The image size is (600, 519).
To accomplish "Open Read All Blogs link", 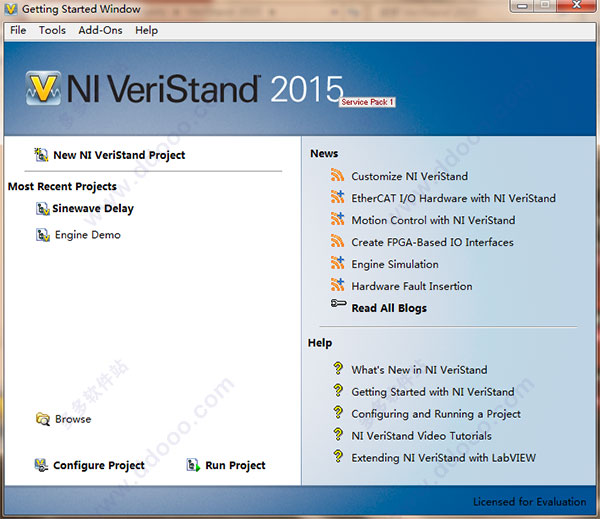I will pyautogui.click(x=389, y=308).
